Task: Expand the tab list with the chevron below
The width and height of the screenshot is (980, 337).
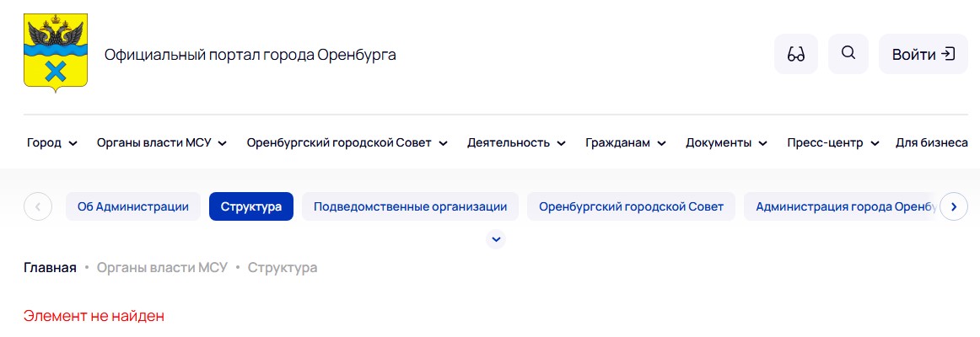Action: click(x=497, y=239)
